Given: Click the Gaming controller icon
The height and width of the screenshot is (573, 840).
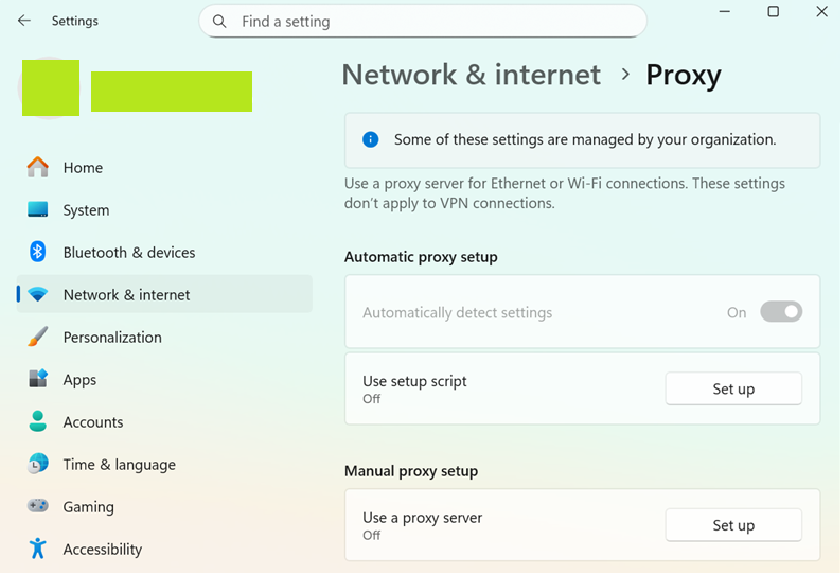Looking at the screenshot, I should click(x=38, y=506).
